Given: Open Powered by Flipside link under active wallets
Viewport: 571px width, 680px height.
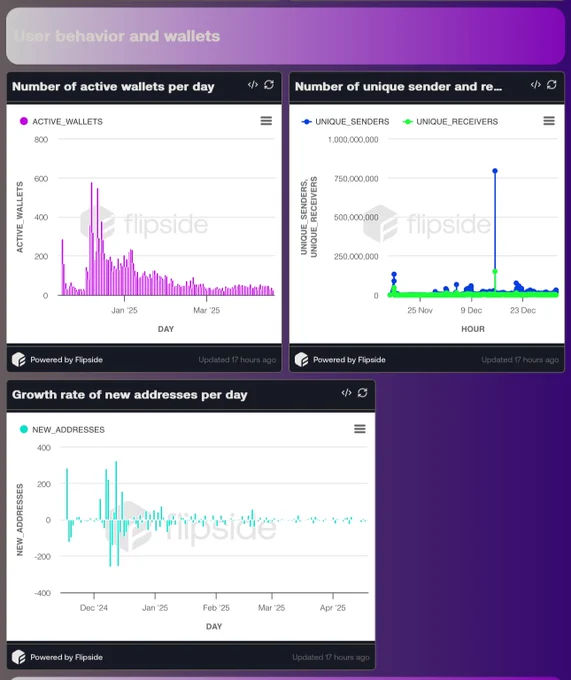Looking at the screenshot, I should (x=66, y=360).
